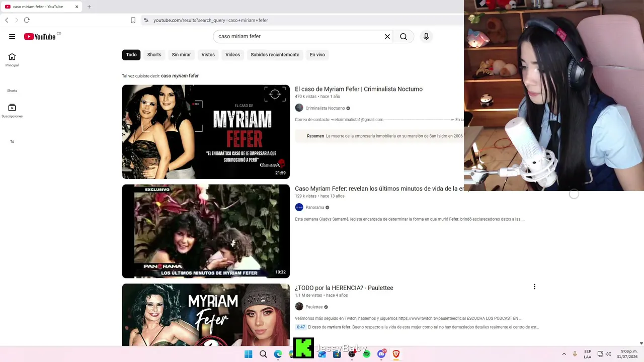Go to the YouTube home logo
This screenshot has width=644, height=362.
40,37
